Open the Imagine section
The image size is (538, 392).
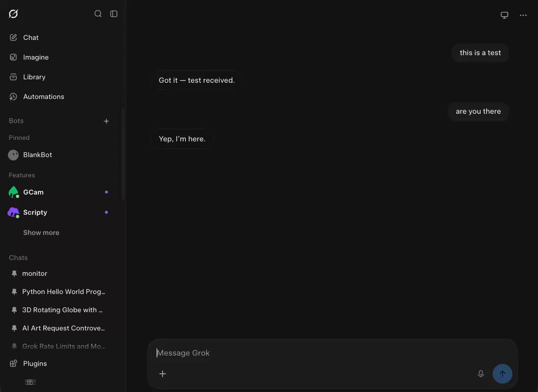35,57
